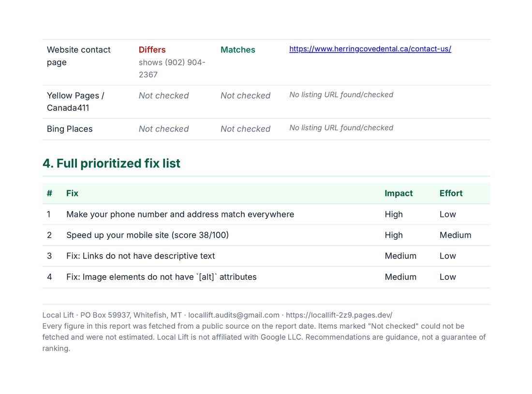Click the 'Medium' impact for the links fix
Image resolution: width=532 pixels, height=394 pixels.
click(400, 256)
